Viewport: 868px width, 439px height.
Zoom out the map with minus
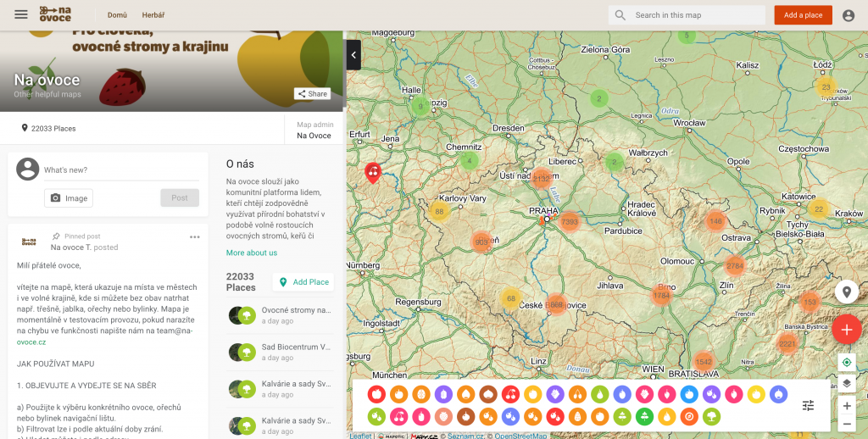(847, 424)
